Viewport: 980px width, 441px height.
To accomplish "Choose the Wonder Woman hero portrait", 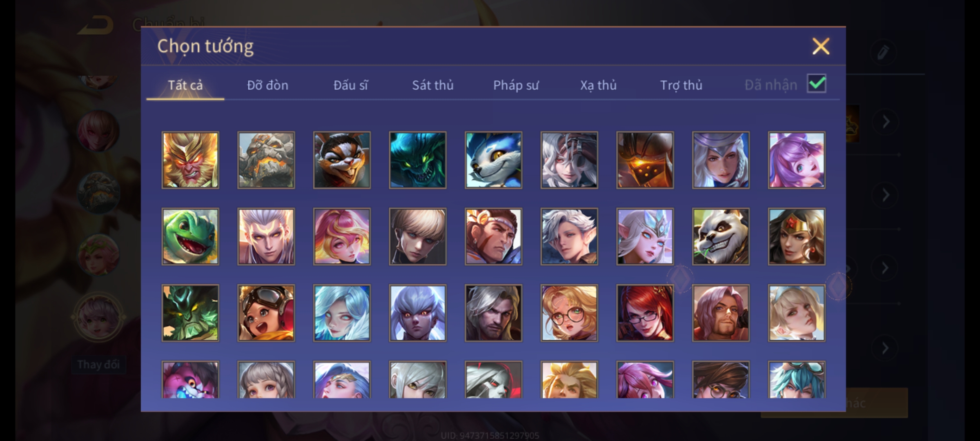I will point(796,236).
